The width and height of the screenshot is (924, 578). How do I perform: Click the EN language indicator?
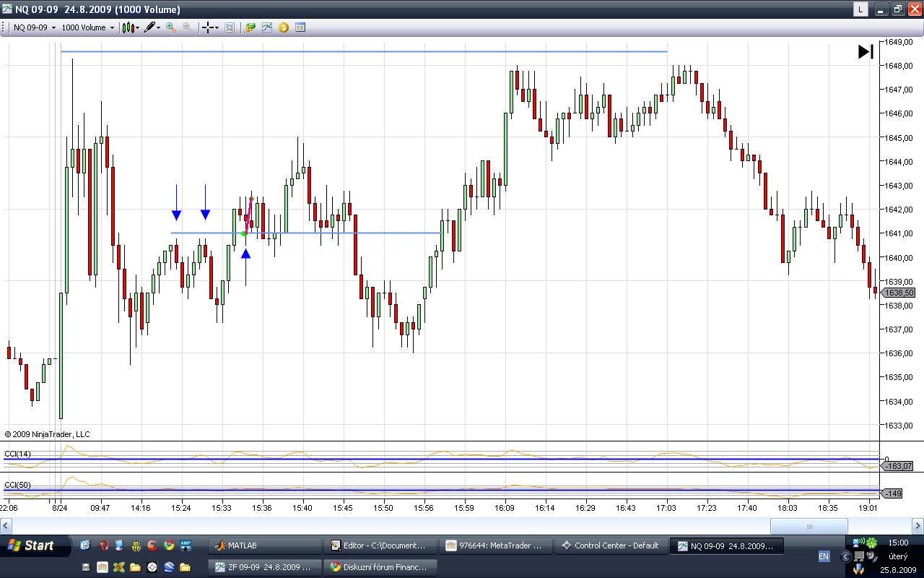(x=824, y=556)
